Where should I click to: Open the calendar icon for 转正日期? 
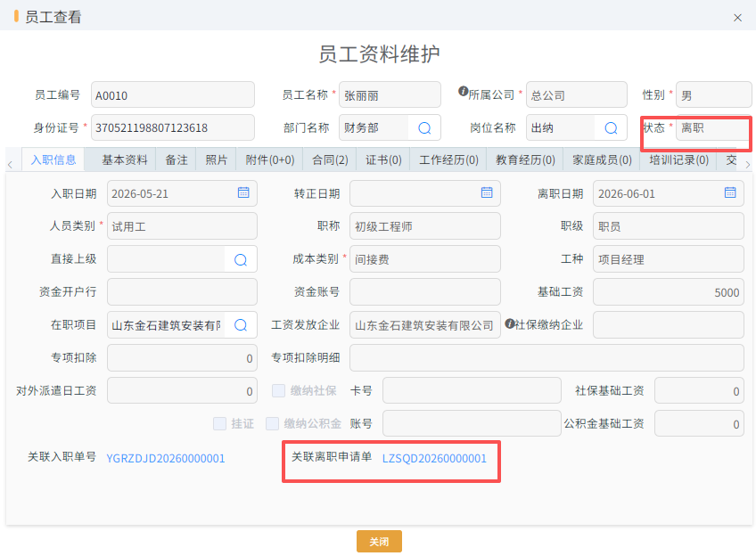coord(487,192)
